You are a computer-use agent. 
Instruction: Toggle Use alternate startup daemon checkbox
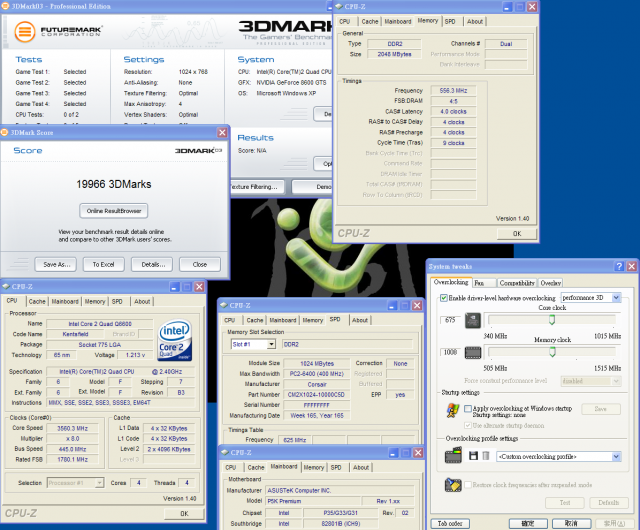468,425
